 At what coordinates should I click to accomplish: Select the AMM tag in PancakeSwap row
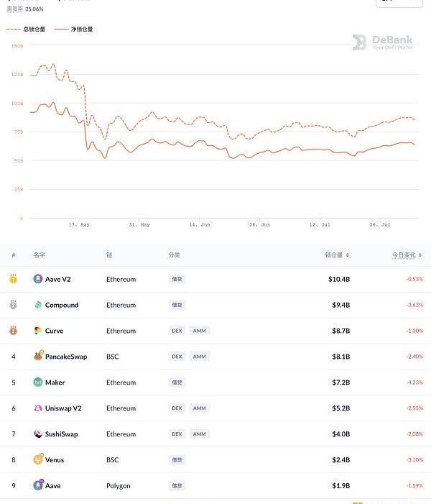tap(199, 357)
